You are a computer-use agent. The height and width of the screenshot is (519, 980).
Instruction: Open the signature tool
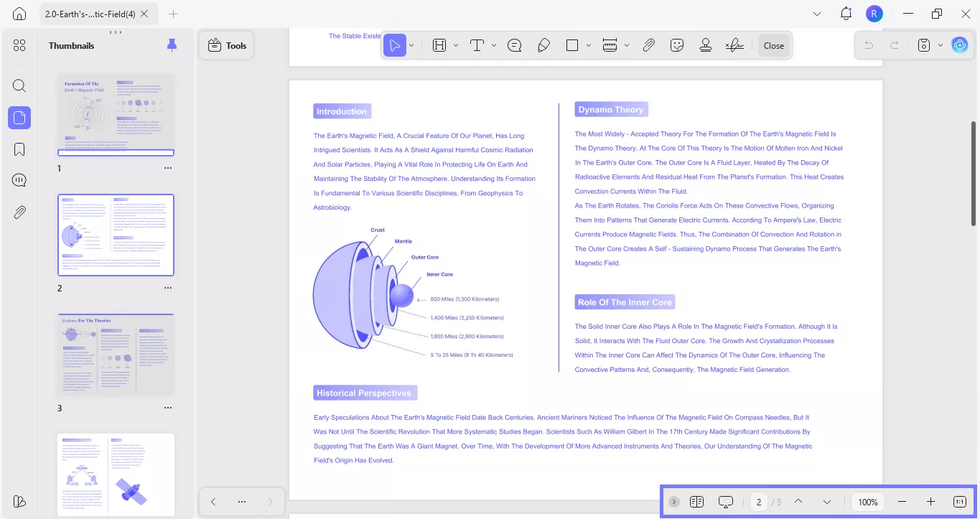click(734, 45)
